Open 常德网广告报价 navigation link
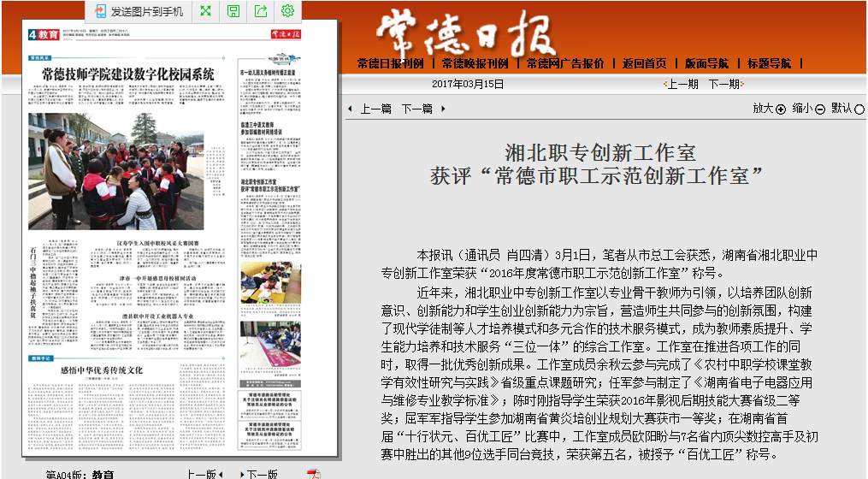This screenshot has height=479, width=868. point(565,63)
